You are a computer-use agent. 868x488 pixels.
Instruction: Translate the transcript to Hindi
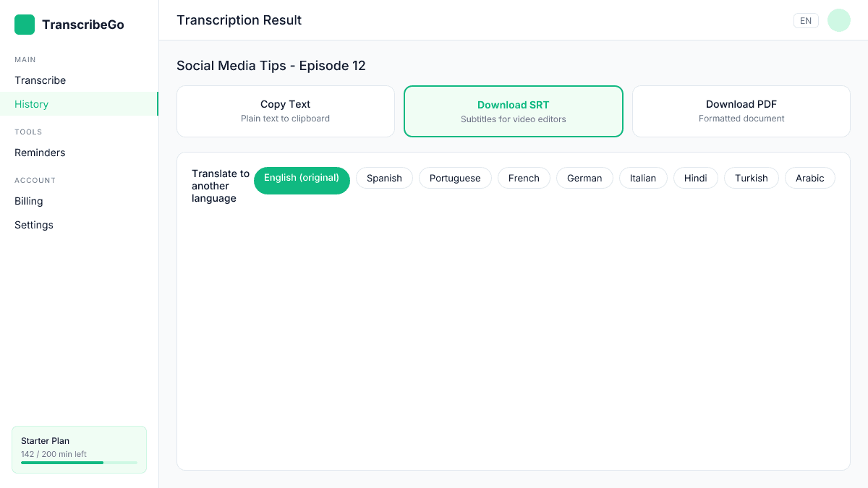[695, 178]
